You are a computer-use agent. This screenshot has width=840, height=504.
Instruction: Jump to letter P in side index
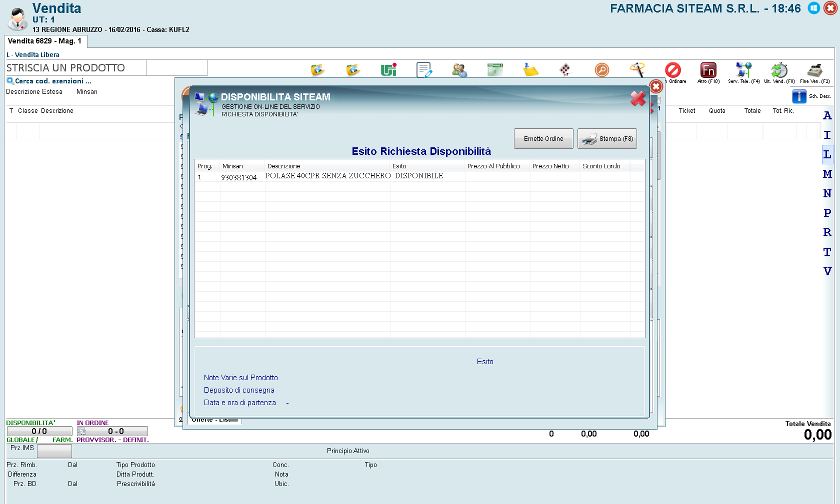tap(827, 213)
